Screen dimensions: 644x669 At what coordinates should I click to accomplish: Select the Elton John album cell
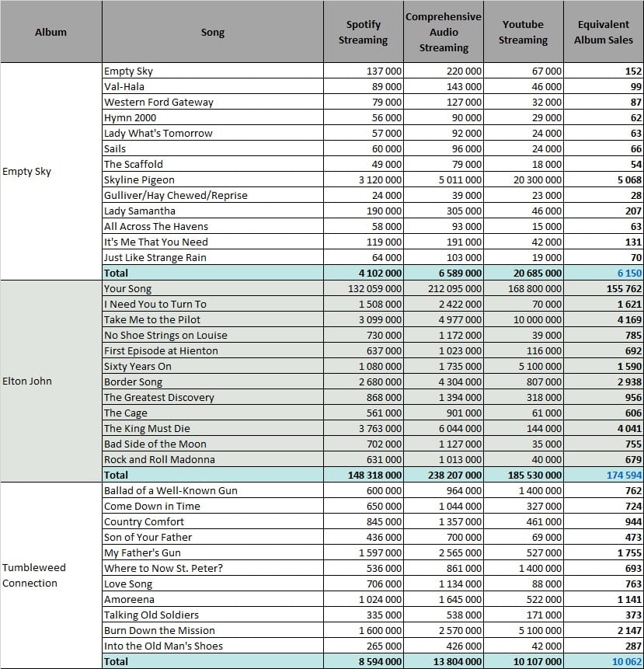[50, 382]
